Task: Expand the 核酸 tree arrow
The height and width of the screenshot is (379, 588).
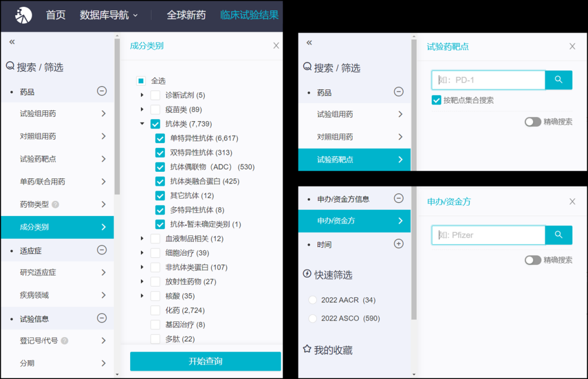Action: [x=142, y=296]
